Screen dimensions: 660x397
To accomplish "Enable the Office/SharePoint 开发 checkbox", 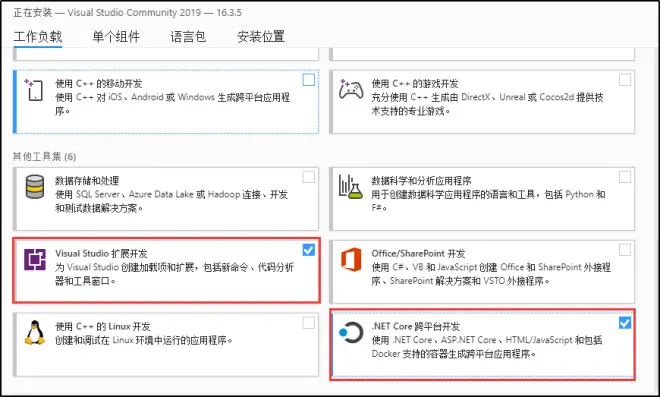I will (x=625, y=250).
